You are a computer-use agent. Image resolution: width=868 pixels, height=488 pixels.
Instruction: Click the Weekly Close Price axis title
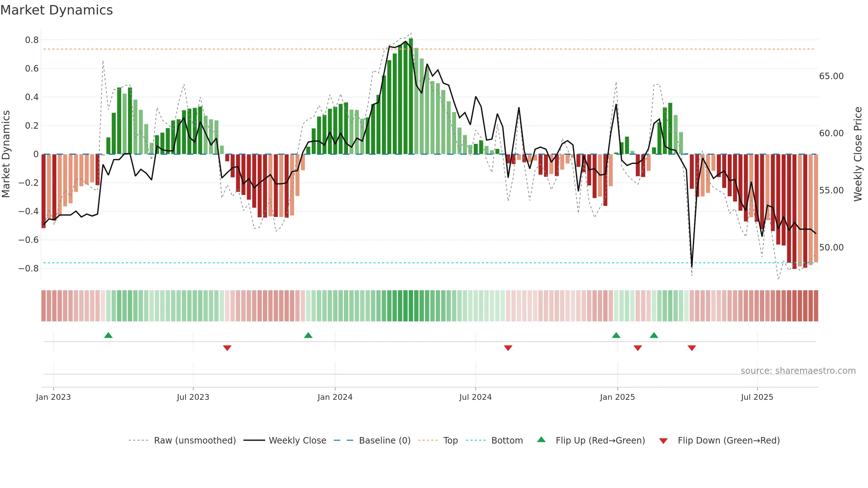[858, 154]
